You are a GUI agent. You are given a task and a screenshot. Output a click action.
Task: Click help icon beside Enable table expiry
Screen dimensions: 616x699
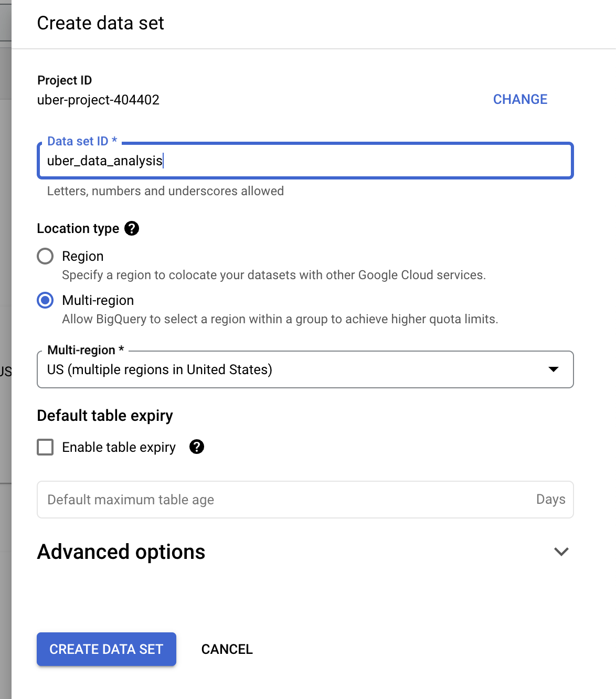(197, 447)
